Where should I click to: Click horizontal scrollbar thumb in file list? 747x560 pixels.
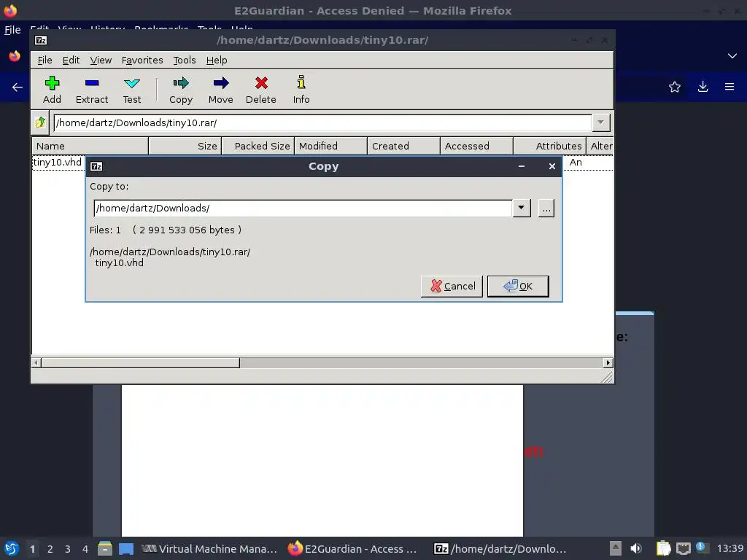[141, 363]
